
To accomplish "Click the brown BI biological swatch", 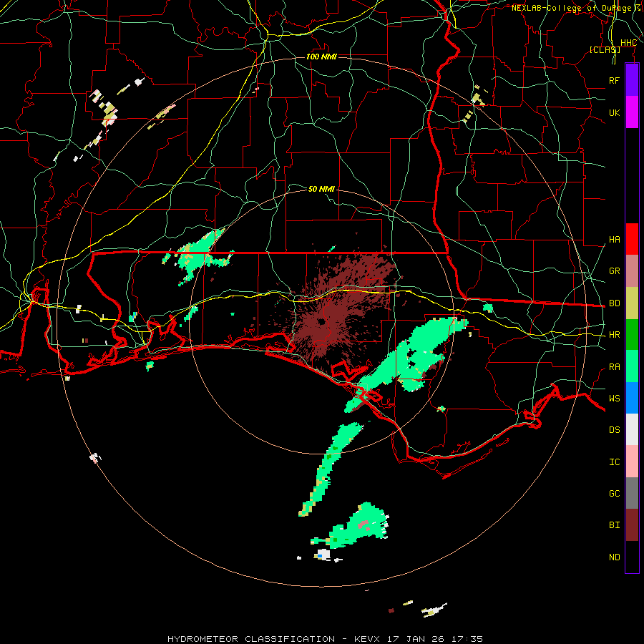I will click(632, 525).
